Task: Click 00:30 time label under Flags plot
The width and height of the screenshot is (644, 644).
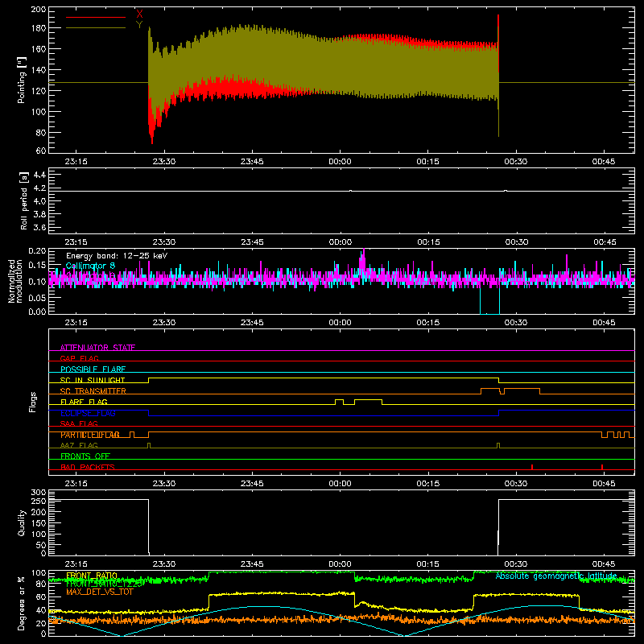Action: 516,484
